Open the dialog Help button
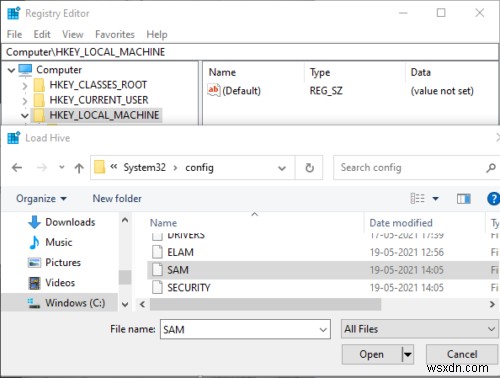500x378 pixels. 493,199
